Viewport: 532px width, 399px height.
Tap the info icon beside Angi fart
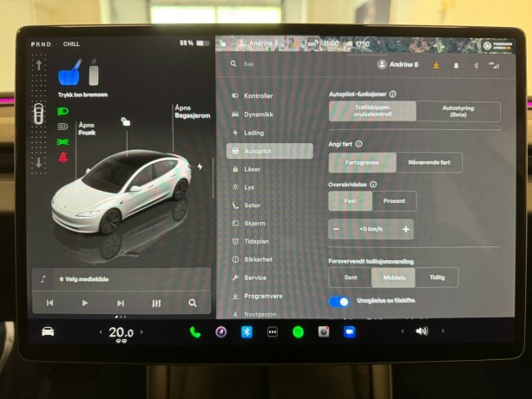tap(358, 144)
